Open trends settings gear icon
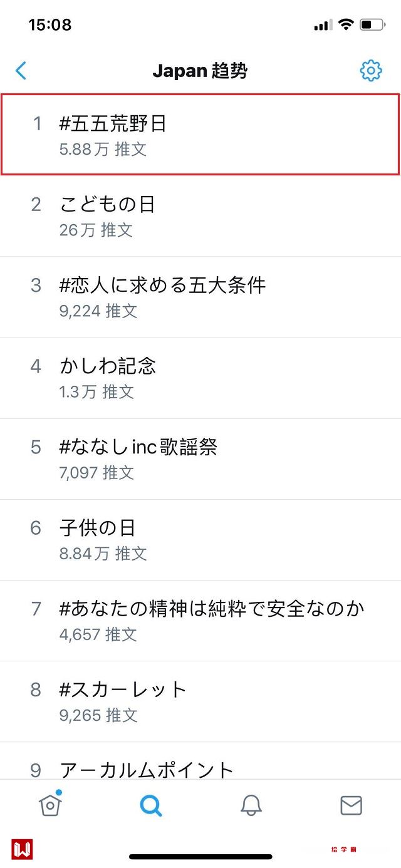Viewport: 401px width, 868px height. click(371, 71)
